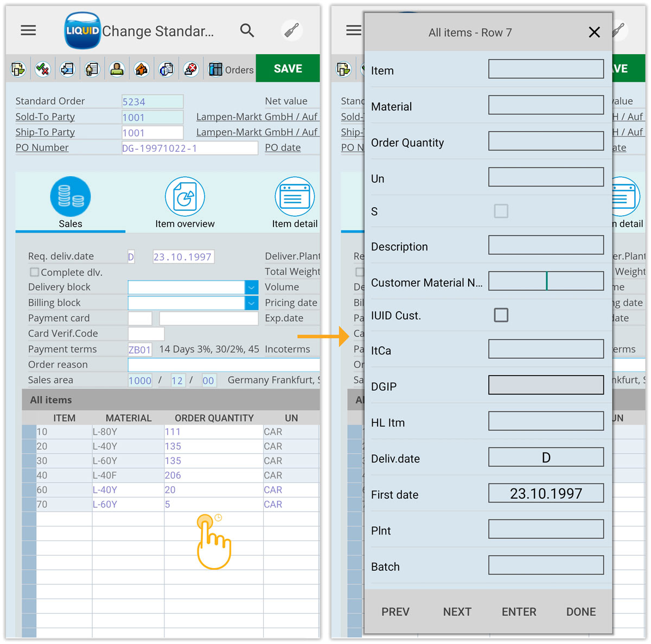The height and width of the screenshot is (644, 651).
Task: Click the stamp with red X toolbar icon
Action: 190,69
